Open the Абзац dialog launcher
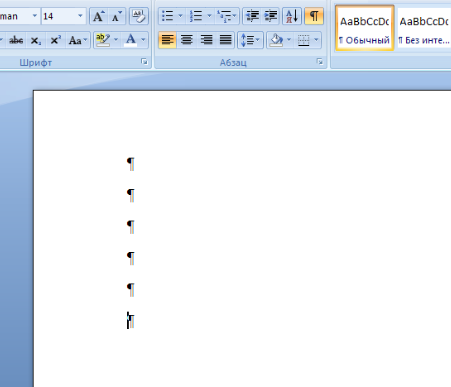 click(x=320, y=61)
